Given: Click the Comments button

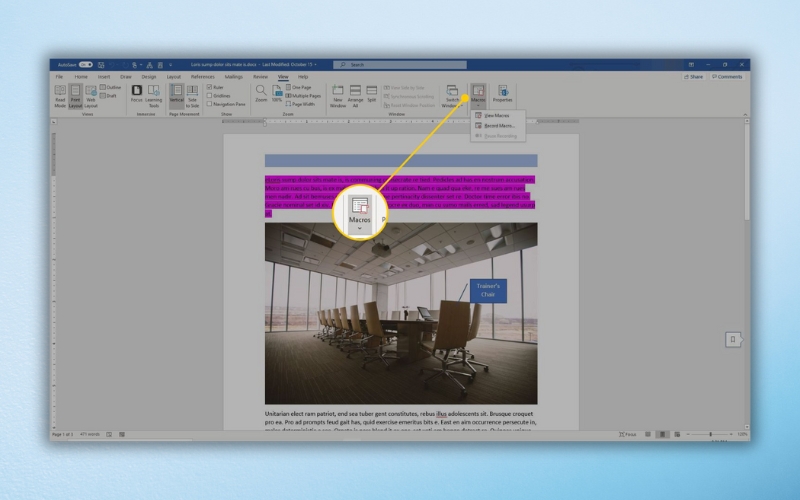Looking at the screenshot, I should [x=727, y=77].
